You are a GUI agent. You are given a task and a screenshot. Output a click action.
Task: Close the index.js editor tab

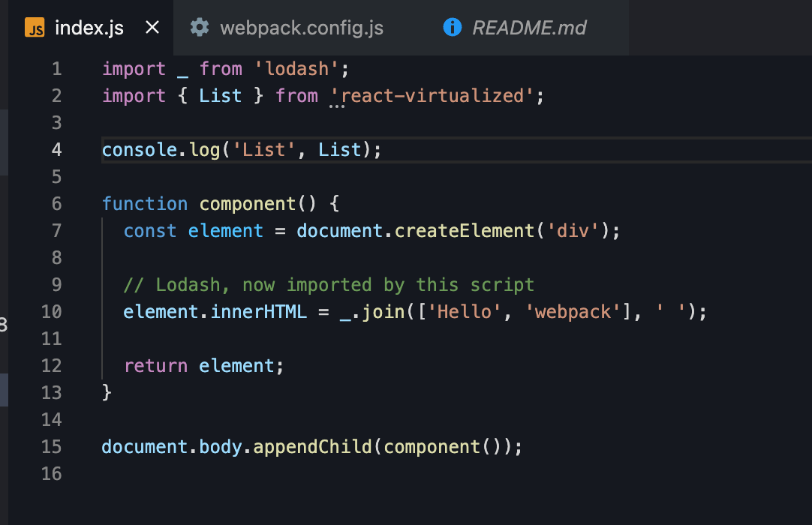click(152, 28)
